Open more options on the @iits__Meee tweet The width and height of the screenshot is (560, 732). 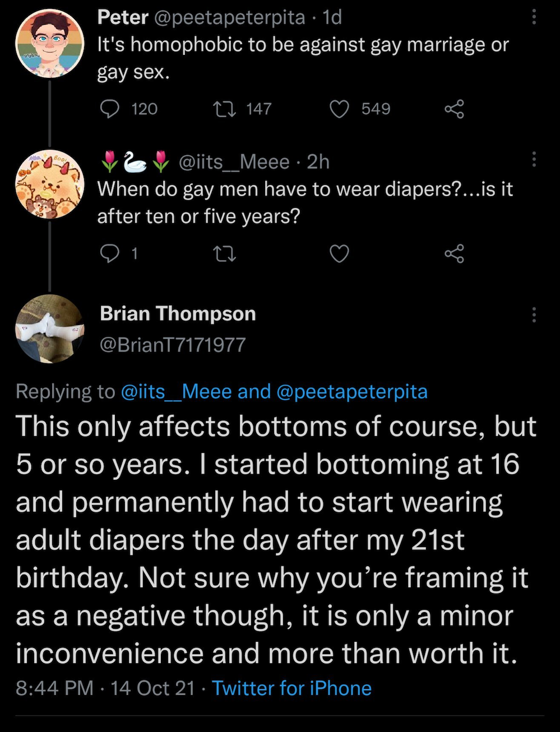[x=534, y=160]
